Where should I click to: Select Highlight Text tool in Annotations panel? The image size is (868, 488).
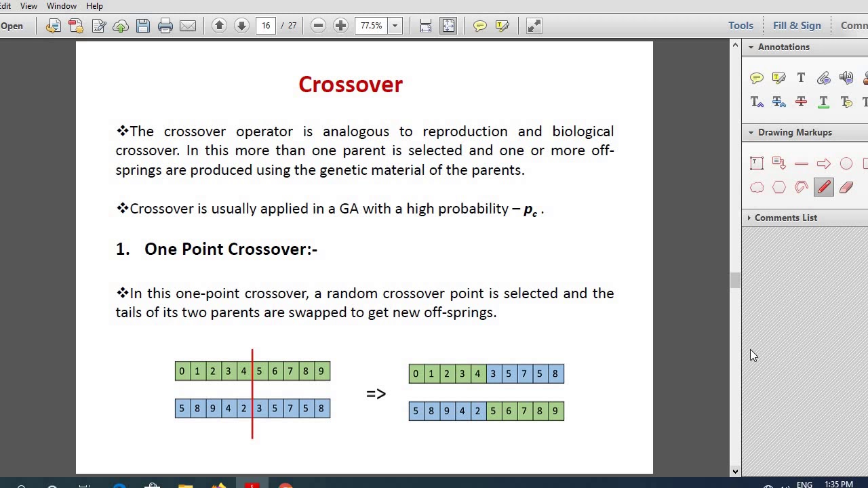[779, 79]
